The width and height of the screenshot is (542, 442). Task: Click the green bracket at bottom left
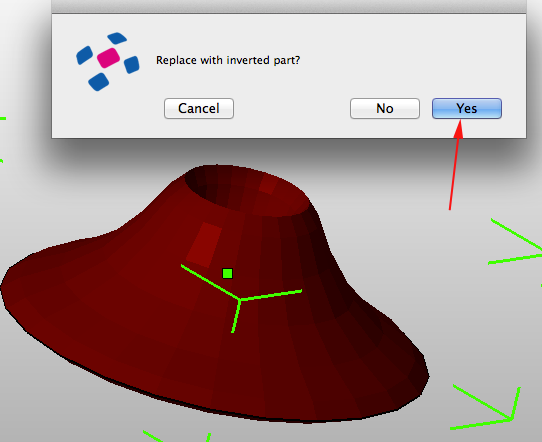click(176, 437)
